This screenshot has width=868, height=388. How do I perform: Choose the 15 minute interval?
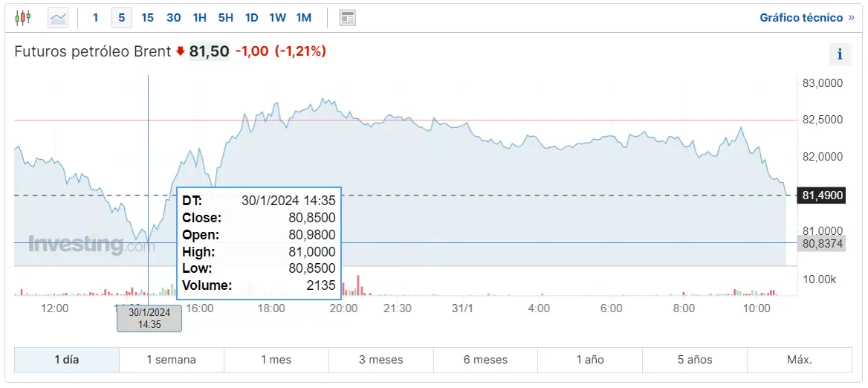[x=147, y=17]
